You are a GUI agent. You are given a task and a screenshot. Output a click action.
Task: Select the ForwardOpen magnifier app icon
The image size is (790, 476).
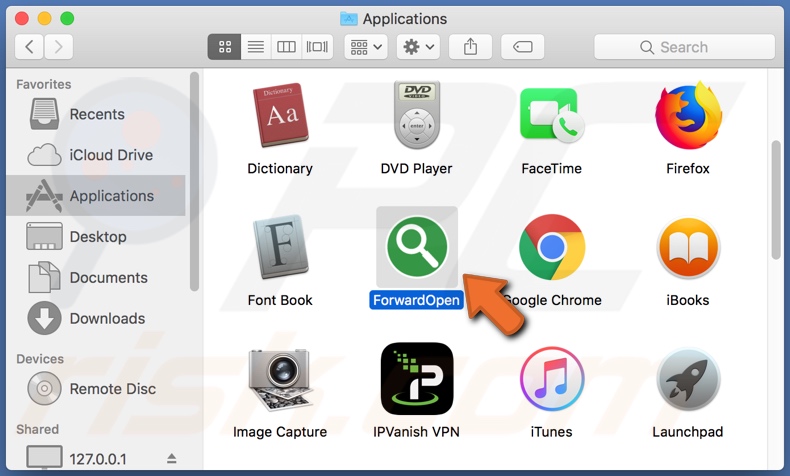(417, 247)
